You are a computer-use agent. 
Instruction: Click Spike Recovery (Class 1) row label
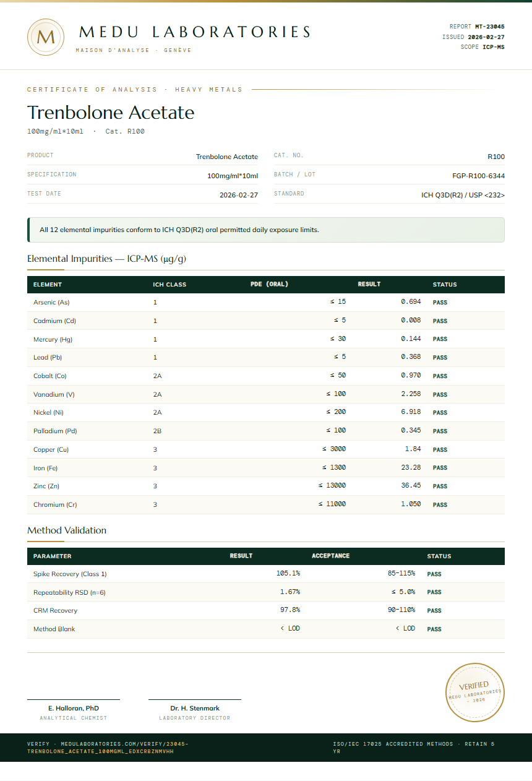tap(70, 574)
